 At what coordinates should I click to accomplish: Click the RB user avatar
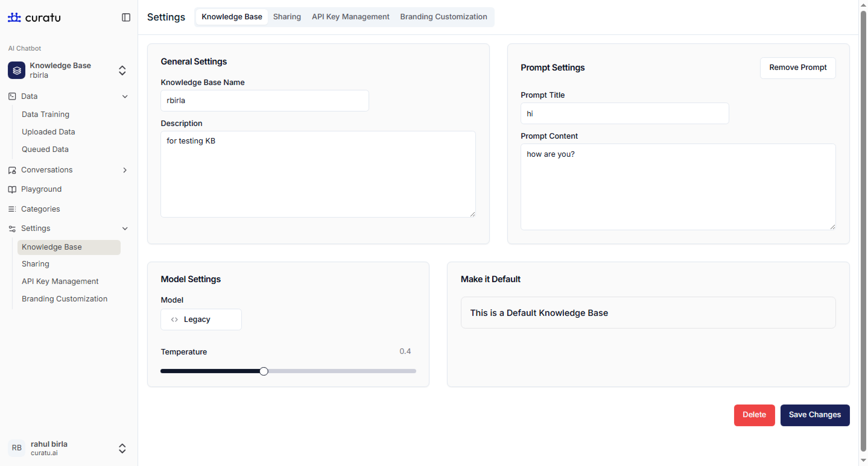tap(17, 448)
